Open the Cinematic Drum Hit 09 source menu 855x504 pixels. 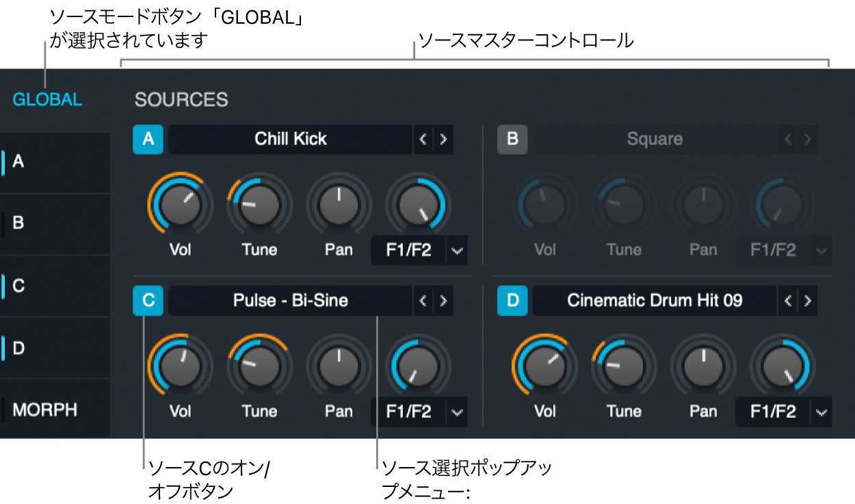pyautogui.click(x=655, y=300)
